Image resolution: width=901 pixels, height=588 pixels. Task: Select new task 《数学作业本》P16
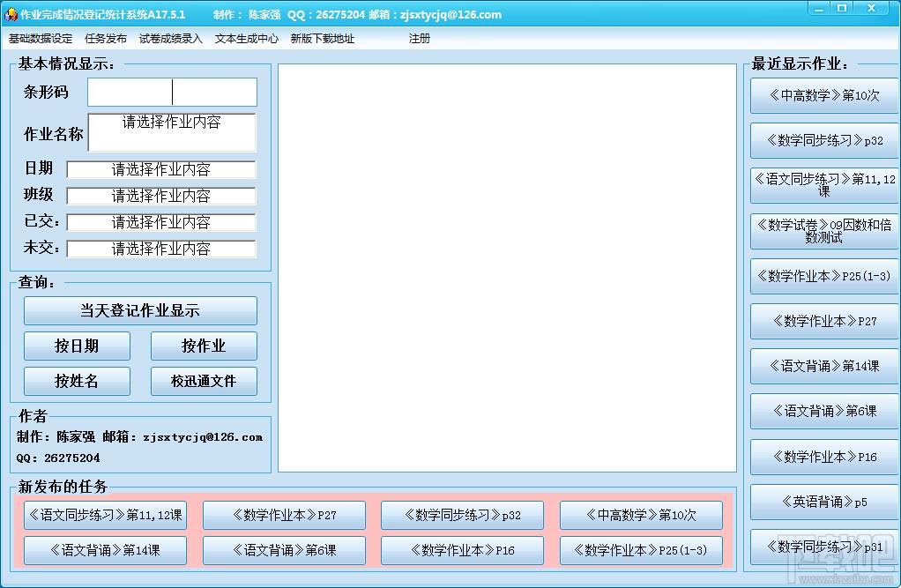click(462, 551)
